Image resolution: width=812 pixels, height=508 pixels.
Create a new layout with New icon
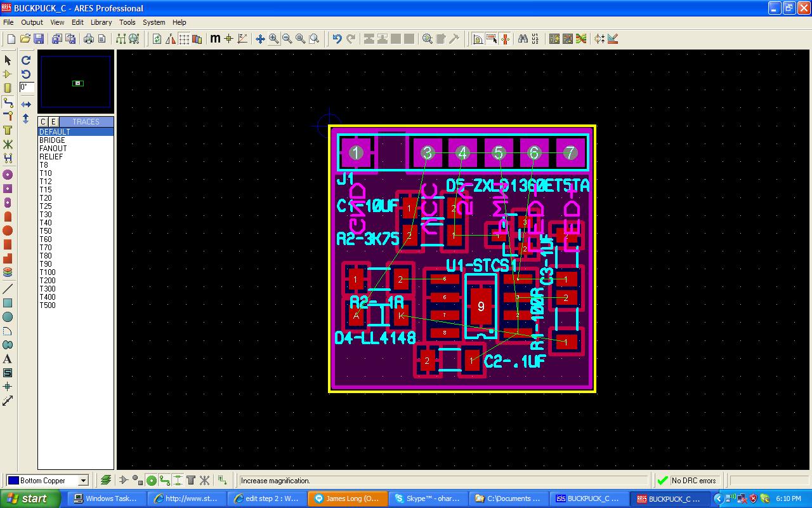pos(11,39)
